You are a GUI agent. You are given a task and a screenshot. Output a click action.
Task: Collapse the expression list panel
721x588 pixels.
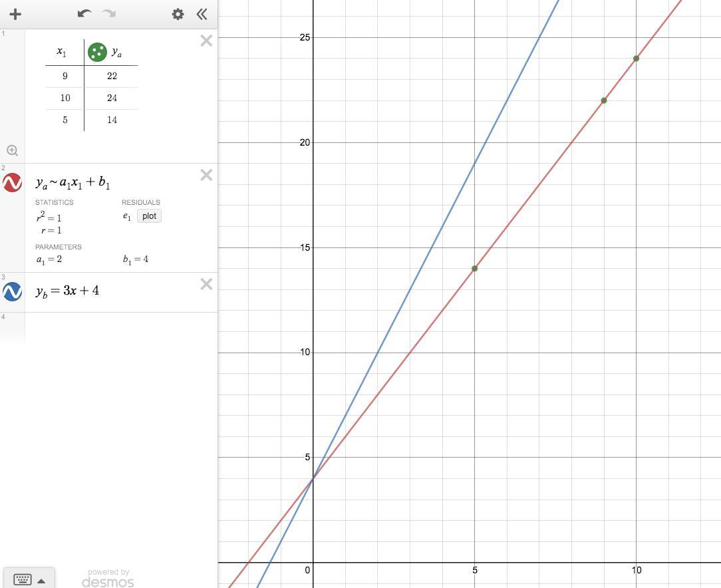pyautogui.click(x=202, y=14)
